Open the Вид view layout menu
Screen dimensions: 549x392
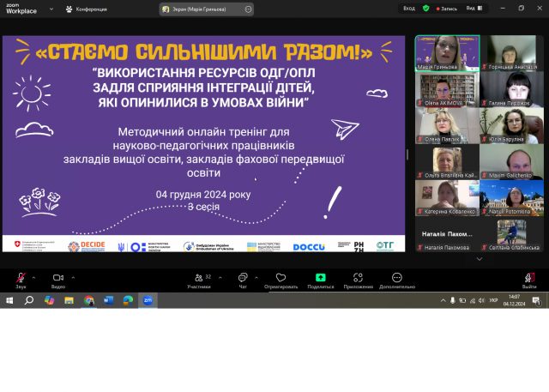pos(474,8)
